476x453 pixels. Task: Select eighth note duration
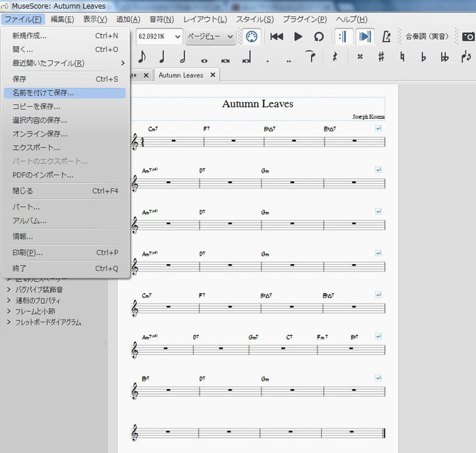click(142, 57)
